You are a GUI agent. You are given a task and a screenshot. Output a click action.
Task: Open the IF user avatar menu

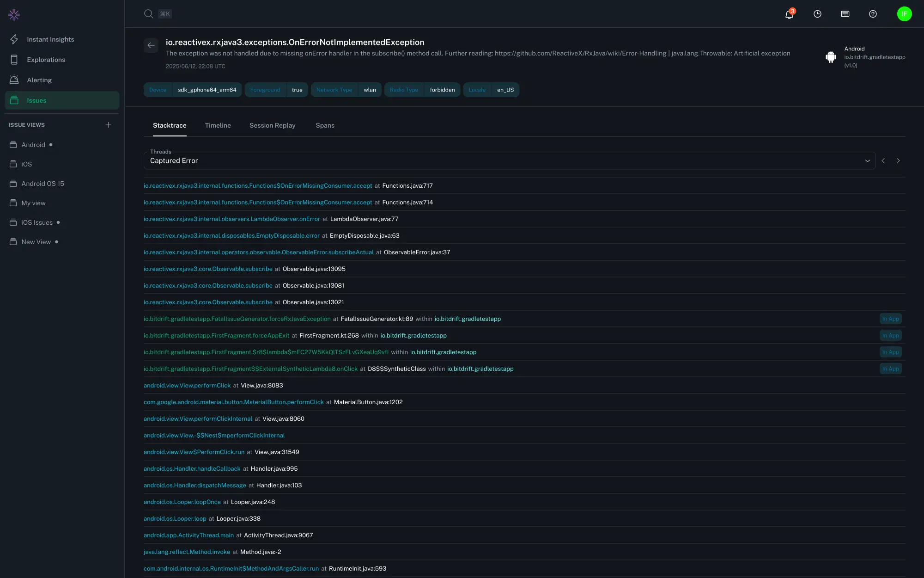click(905, 14)
